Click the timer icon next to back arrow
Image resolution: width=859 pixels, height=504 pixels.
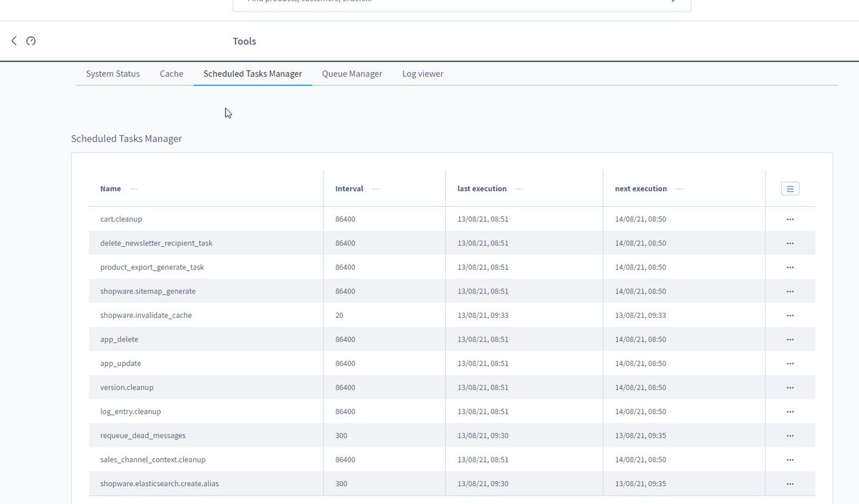31,41
